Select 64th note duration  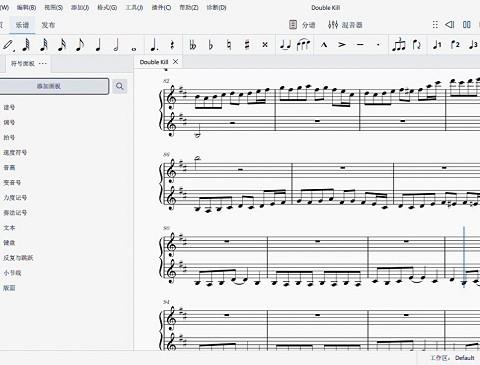(x=26, y=45)
